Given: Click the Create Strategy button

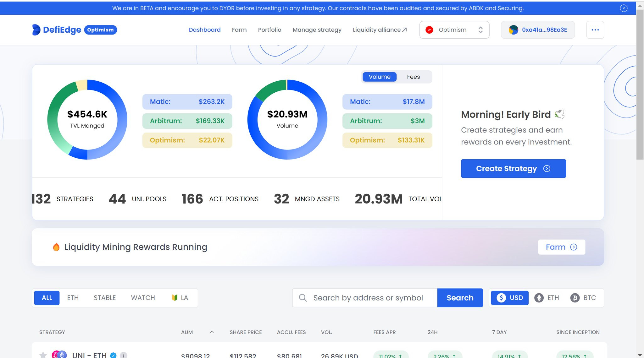Looking at the screenshot, I should [x=513, y=169].
